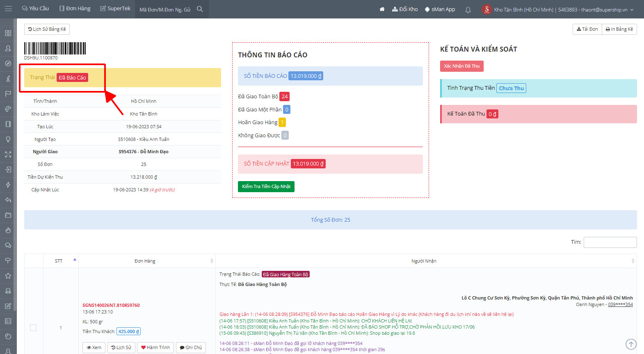Open sMan App link in top bar
The height and width of the screenshot is (354, 644).
440,9
